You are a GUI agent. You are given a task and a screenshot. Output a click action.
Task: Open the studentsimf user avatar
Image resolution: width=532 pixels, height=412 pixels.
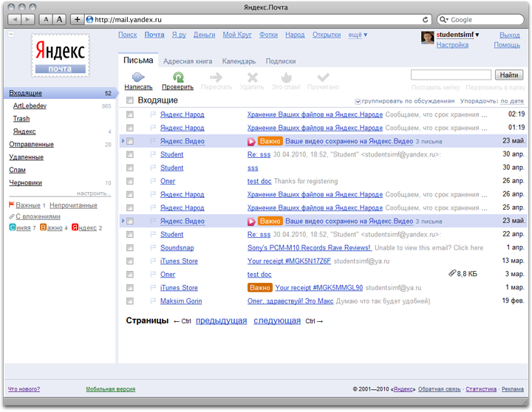pos(427,38)
